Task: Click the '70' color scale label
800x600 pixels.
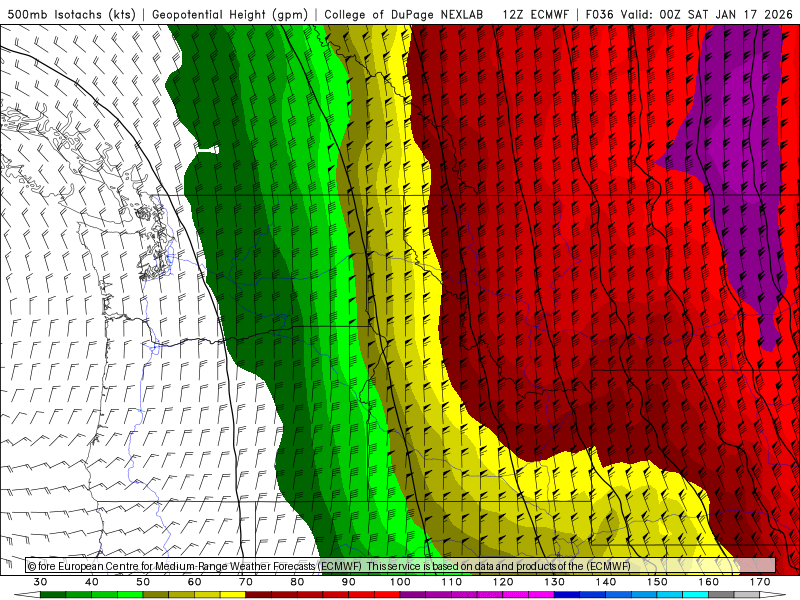Action: (246, 582)
